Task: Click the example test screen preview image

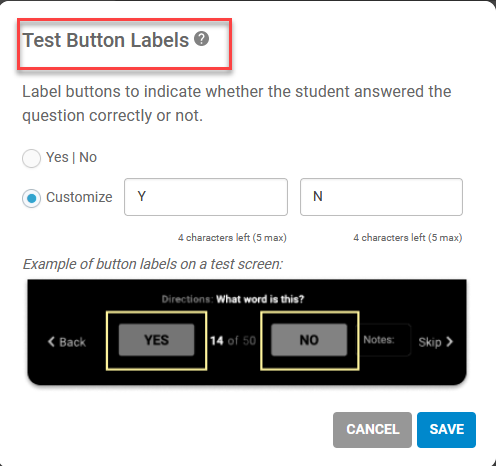Action: pyautogui.click(x=247, y=332)
